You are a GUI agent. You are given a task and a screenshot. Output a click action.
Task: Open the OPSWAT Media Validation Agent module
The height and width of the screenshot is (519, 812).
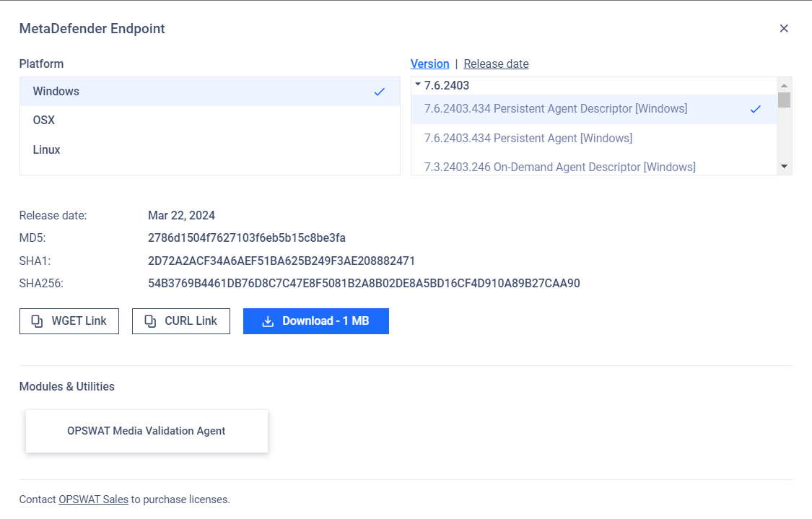click(x=147, y=431)
